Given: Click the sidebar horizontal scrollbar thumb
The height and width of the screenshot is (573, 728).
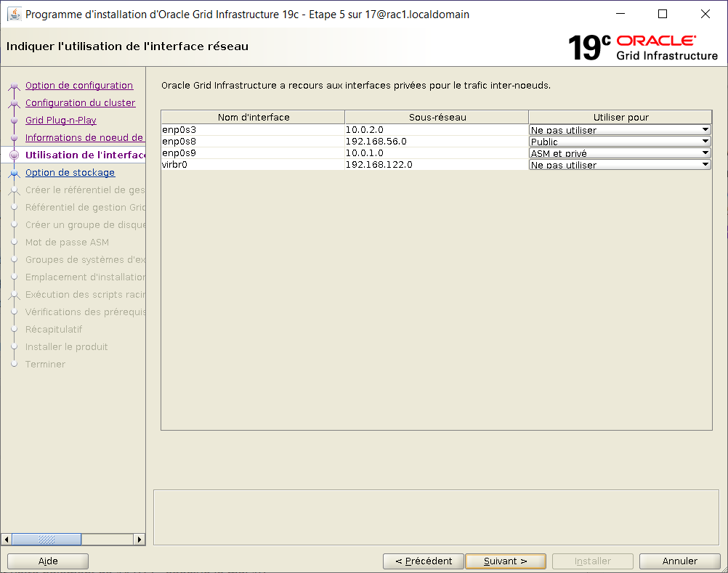Looking at the screenshot, I should (x=46, y=539).
